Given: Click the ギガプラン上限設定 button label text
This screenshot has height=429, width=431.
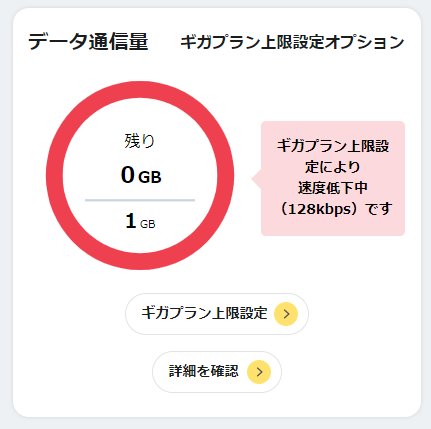Looking at the screenshot, I should (x=204, y=313).
